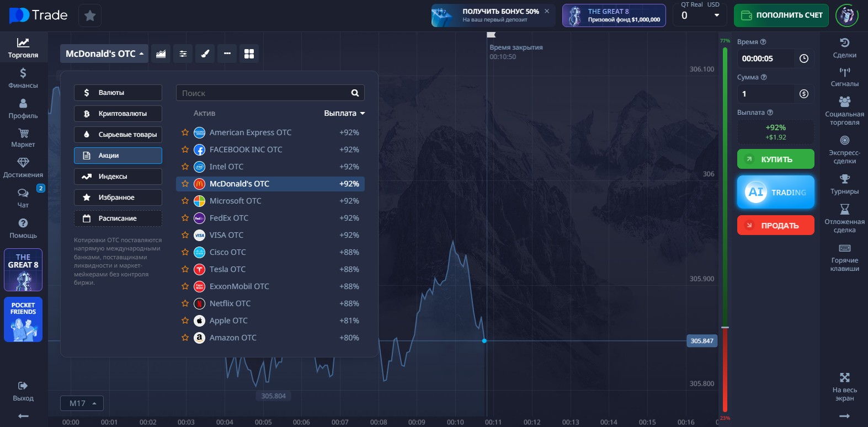The width and height of the screenshot is (868, 427).
Task: Select the Акции category
Action: [x=118, y=156]
